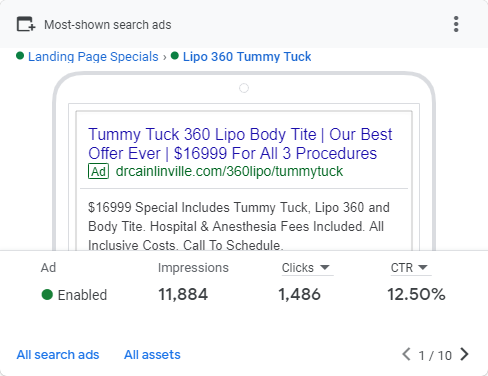Open the Clicks metric dropdown

point(306,268)
